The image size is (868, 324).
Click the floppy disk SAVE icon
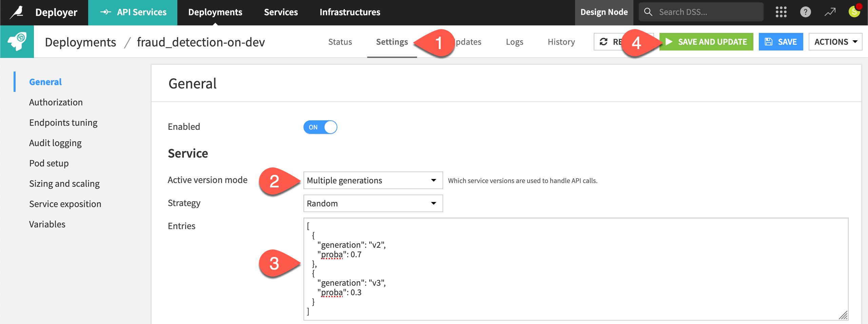click(768, 41)
